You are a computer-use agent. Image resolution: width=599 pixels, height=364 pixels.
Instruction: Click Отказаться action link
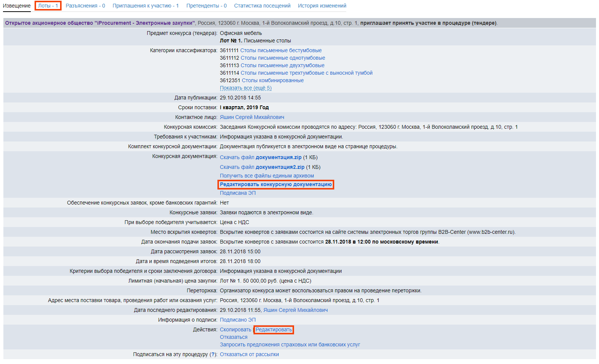pyautogui.click(x=233, y=337)
